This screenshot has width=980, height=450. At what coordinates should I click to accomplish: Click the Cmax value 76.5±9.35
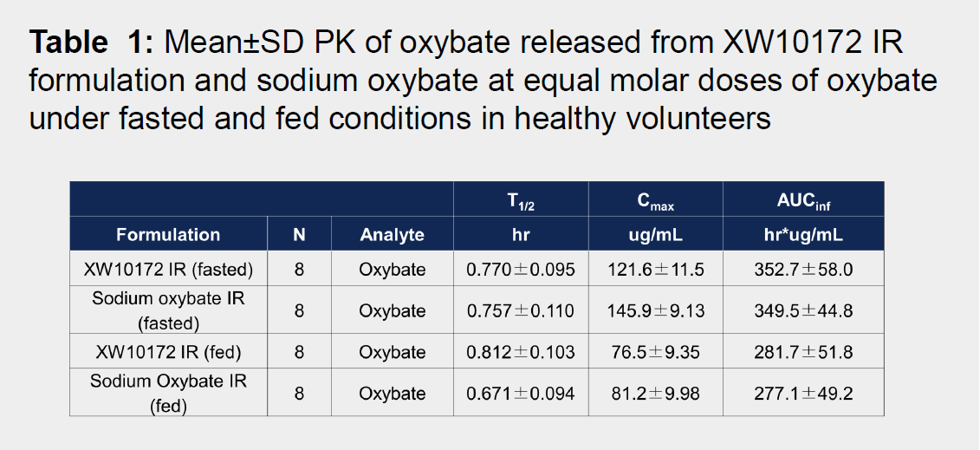pos(655,352)
